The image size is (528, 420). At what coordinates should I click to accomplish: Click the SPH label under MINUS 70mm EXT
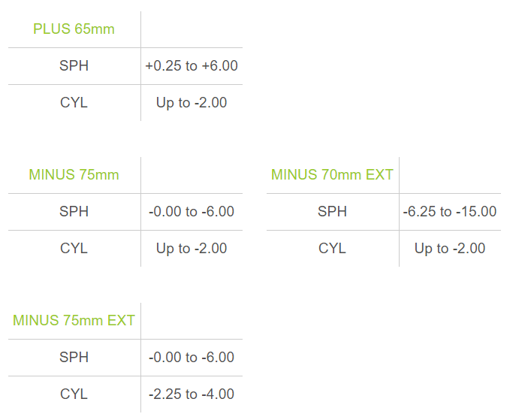click(332, 212)
